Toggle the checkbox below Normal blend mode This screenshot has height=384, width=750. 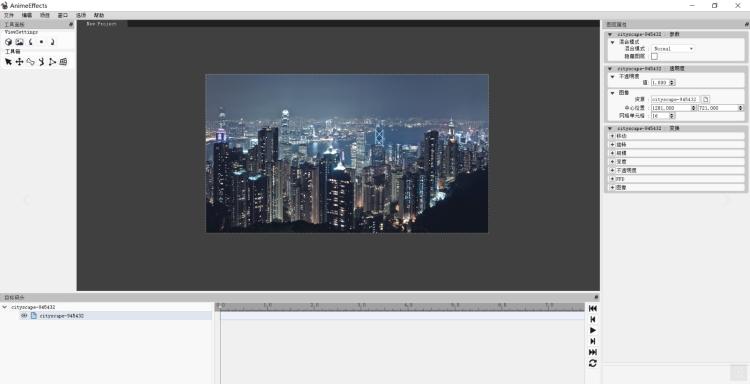[x=654, y=56]
